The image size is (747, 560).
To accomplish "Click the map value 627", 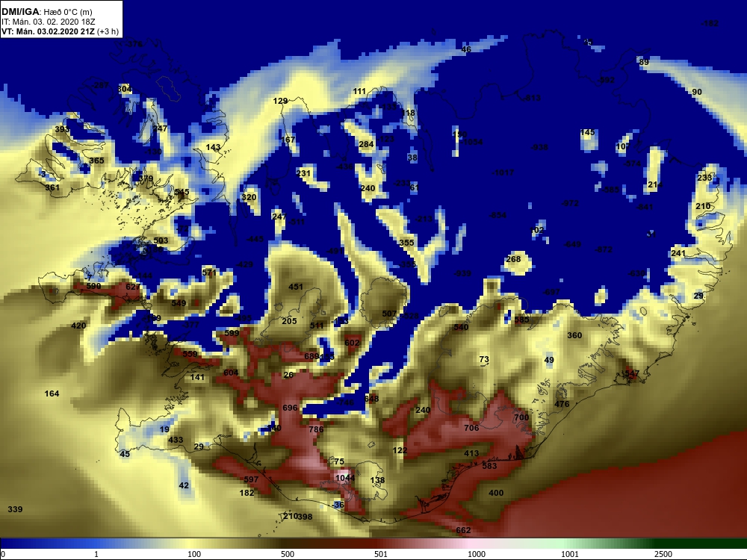I will click(133, 287).
